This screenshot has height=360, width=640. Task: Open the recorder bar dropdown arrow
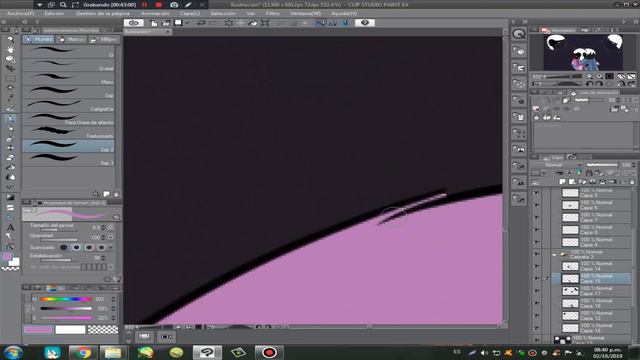(40, 5)
